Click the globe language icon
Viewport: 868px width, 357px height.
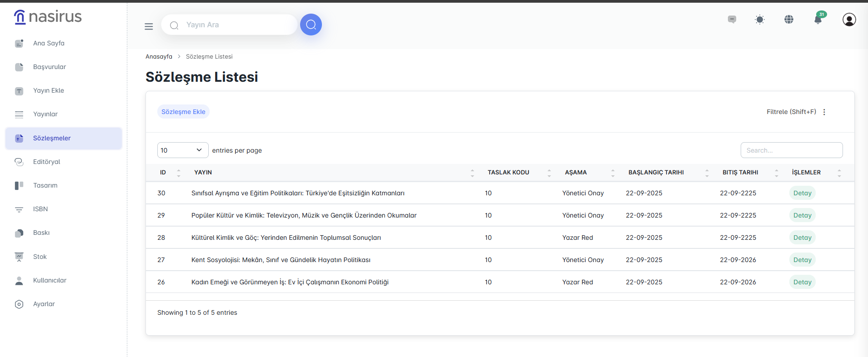[x=789, y=20]
